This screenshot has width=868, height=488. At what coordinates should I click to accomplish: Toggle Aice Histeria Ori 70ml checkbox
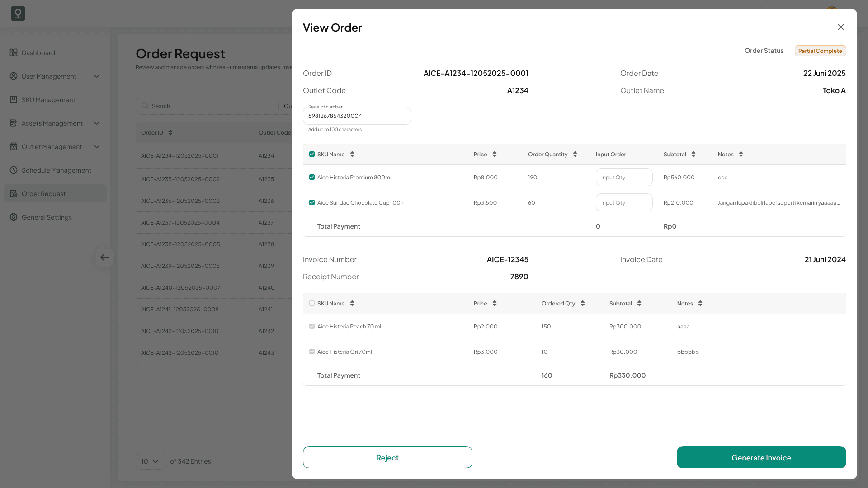coord(312,352)
